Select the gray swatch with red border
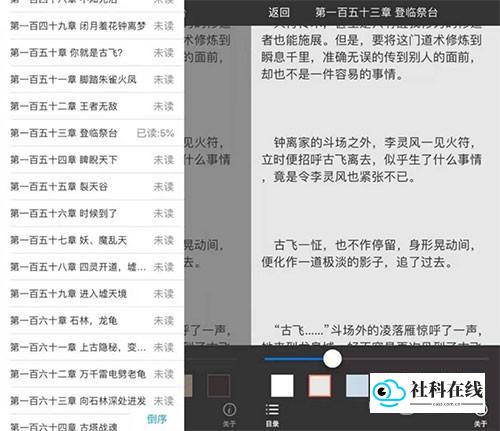 pos(319,386)
